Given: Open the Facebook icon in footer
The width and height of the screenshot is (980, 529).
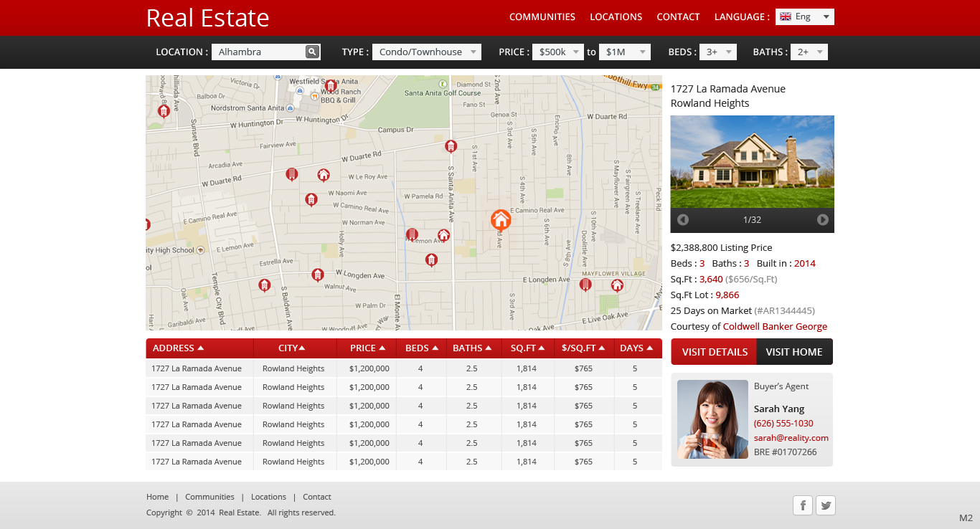Looking at the screenshot, I should [x=802, y=505].
